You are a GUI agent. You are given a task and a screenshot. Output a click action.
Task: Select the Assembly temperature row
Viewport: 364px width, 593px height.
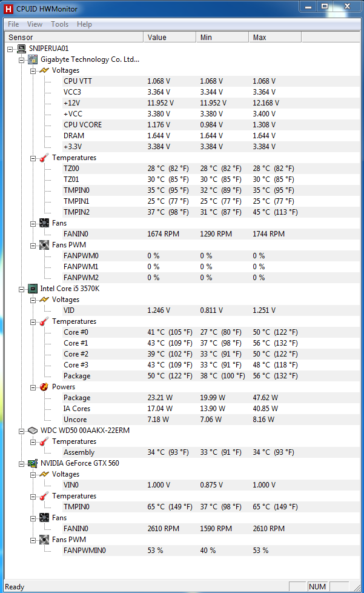(211, 452)
